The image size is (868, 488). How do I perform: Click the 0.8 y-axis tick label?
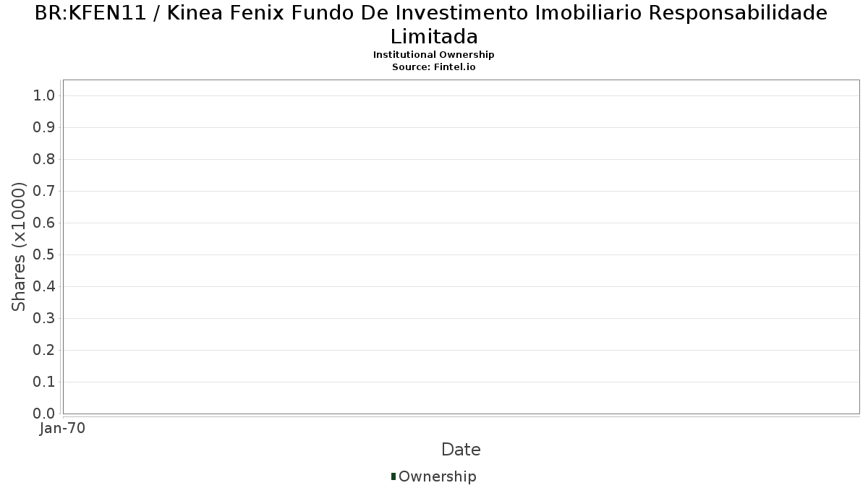point(44,159)
